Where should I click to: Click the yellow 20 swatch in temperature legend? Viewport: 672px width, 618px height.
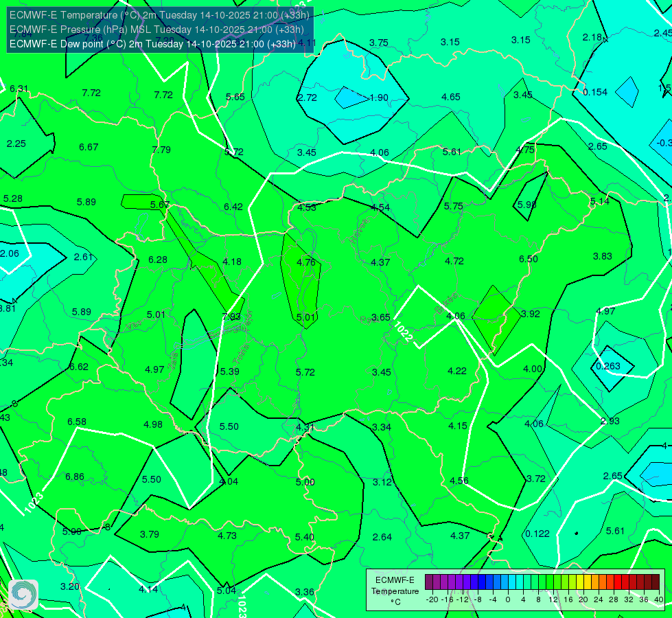[x=580, y=582]
